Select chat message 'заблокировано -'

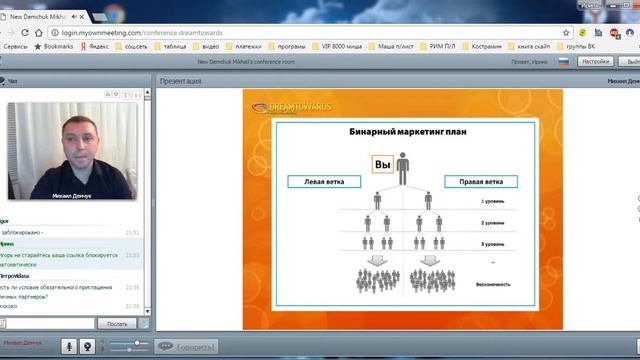coord(22,232)
